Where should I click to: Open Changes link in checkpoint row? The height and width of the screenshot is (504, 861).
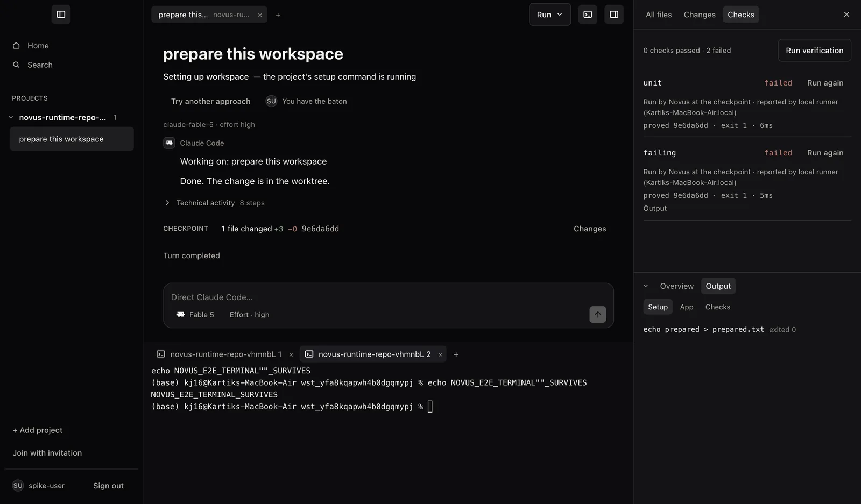tap(590, 229)
